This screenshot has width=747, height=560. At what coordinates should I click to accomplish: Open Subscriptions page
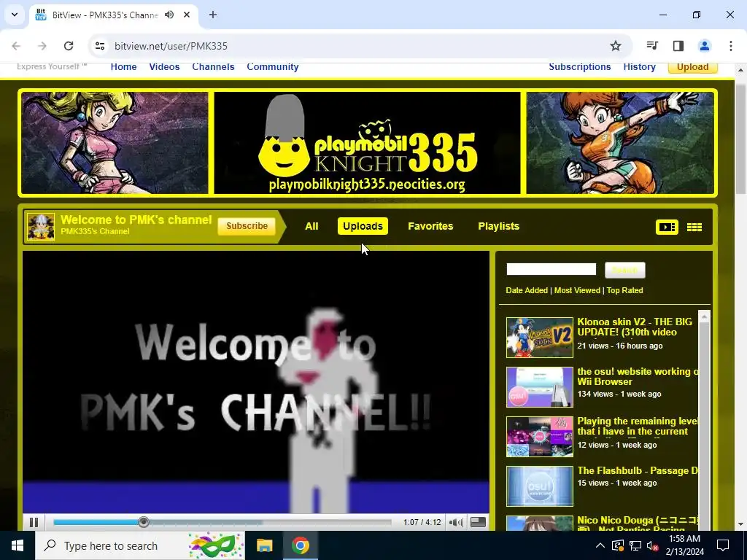[x=580, y=66]
